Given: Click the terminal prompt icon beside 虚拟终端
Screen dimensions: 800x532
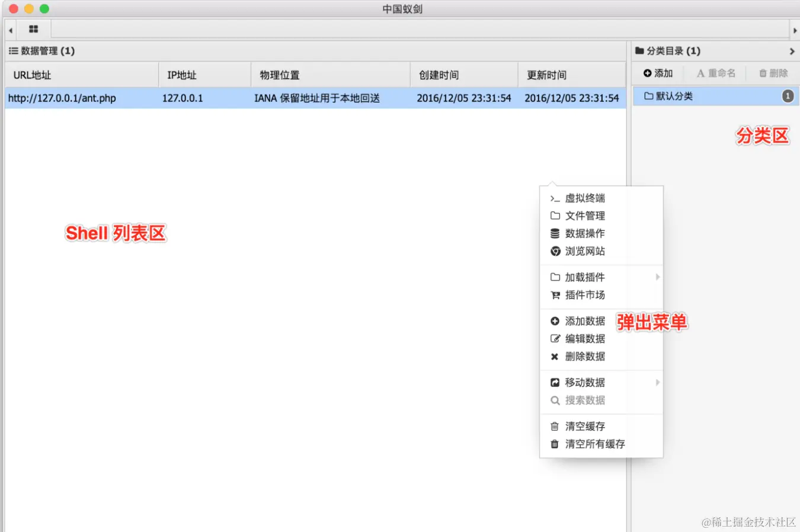Looking at the screenshot, I should pos(555,198).
